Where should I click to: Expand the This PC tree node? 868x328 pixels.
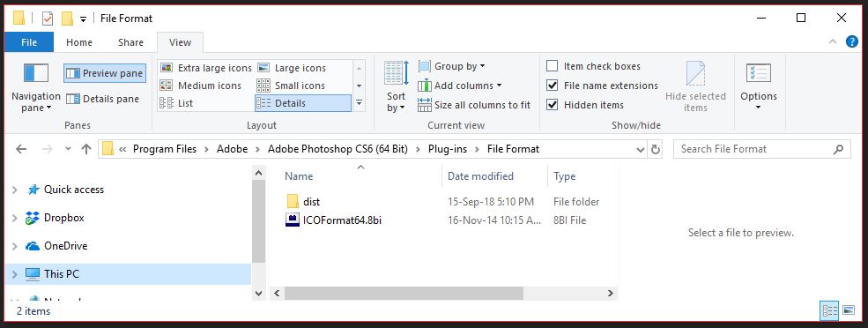14,274
